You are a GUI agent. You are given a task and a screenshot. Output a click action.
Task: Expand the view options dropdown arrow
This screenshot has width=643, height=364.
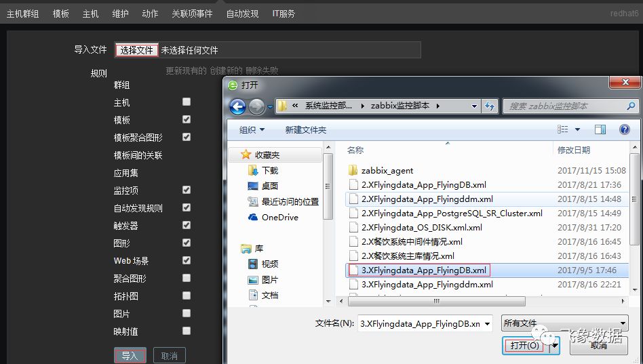point(577,129)
